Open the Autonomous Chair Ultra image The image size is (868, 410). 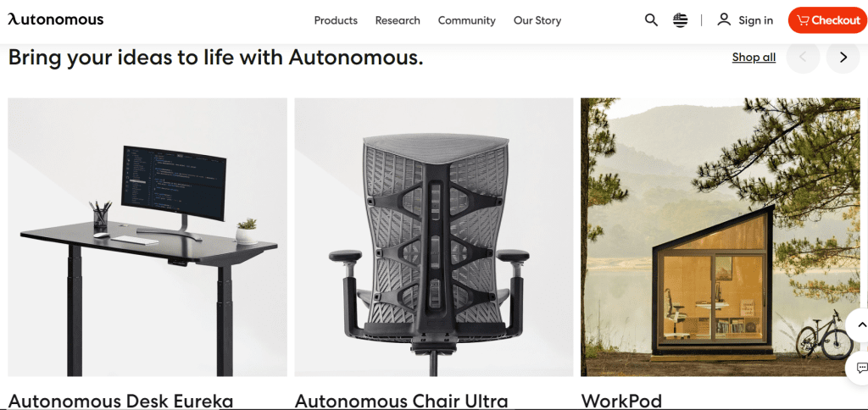[x=433, y=237]
